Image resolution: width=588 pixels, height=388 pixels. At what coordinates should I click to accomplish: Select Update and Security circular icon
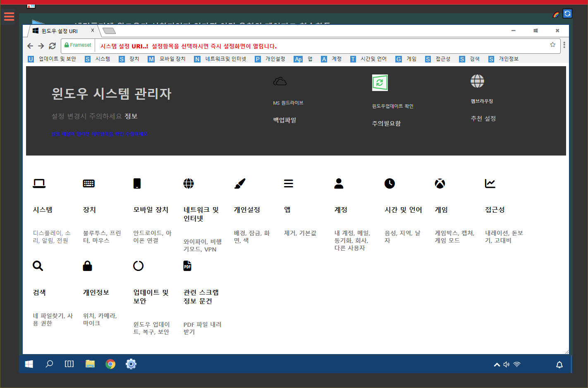139,266
